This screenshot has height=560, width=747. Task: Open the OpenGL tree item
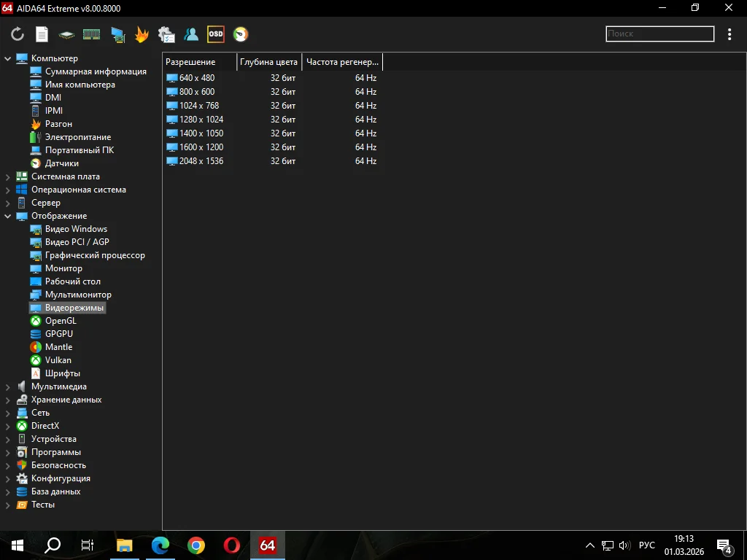(x=60, y=321)
